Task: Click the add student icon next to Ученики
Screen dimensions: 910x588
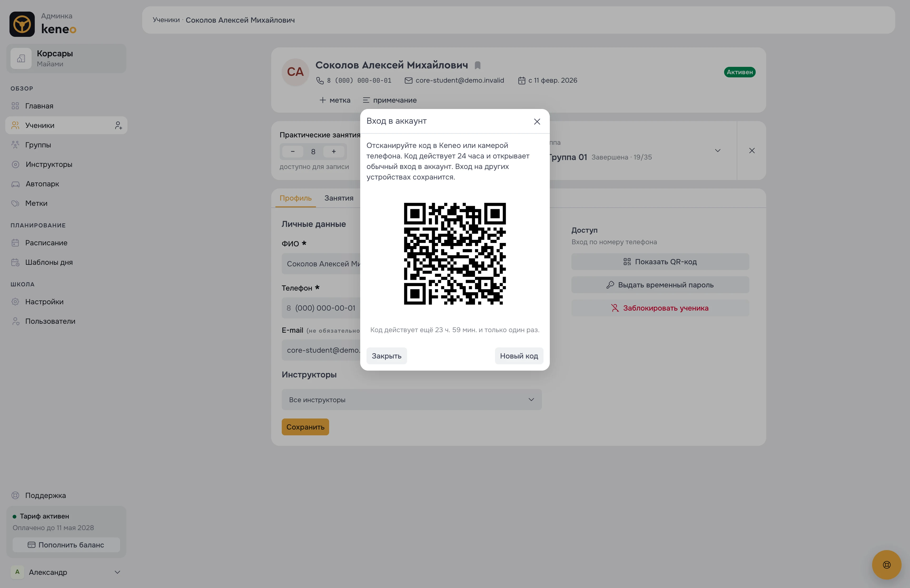Action: pyautogui.click(x=118, y=125)
